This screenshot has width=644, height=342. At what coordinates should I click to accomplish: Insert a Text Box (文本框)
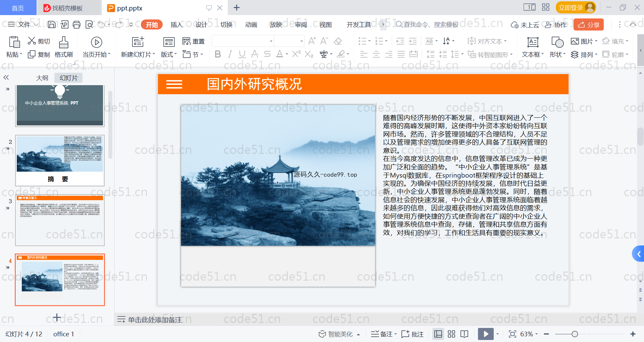533,47
